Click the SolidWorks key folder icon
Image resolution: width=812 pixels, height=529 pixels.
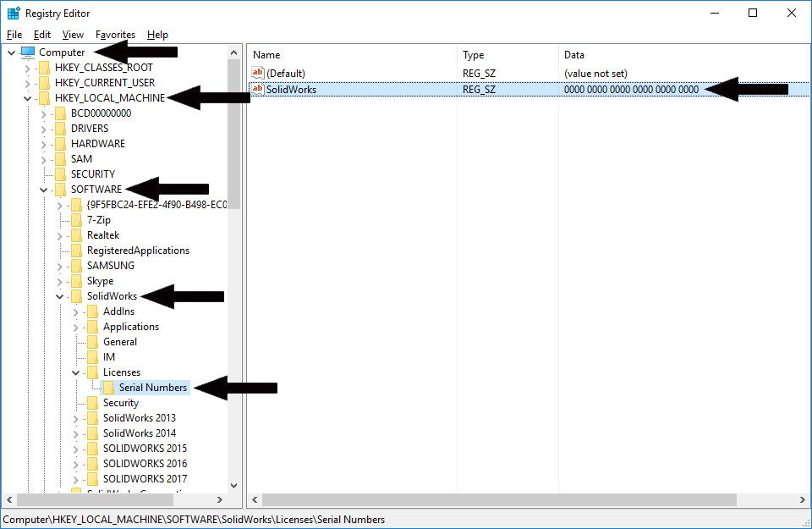77,296
